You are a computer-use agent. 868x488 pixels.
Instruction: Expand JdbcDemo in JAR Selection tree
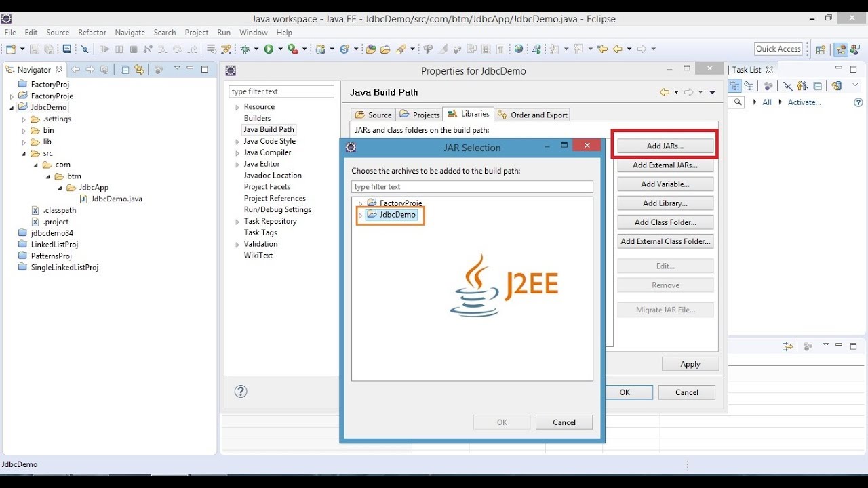tap(361, 215)
